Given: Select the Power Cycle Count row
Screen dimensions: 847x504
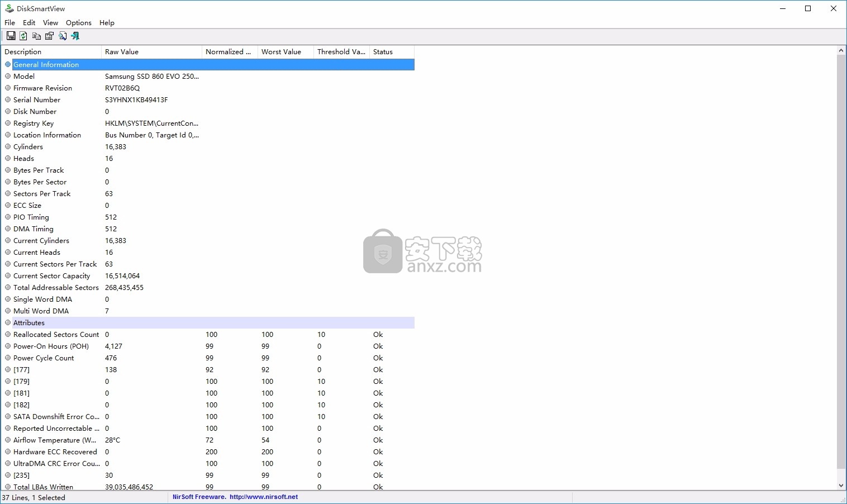Looking at the screenshot, I should point(208,358).
